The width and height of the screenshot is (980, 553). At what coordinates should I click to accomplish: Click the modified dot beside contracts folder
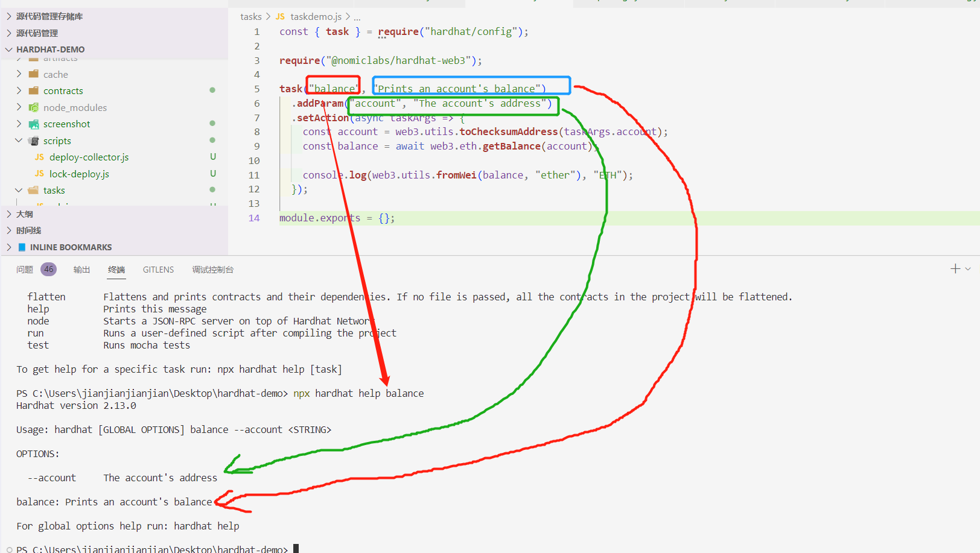coord(212,90)
